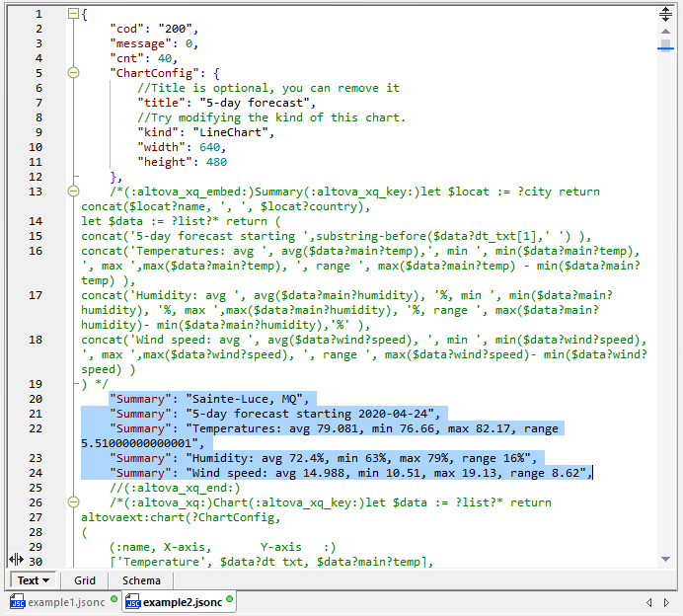Collapse the ChartConfig block fold marker
Image resolution: width=683 pixels, height=616 pixels.
[x=73, y=73]
